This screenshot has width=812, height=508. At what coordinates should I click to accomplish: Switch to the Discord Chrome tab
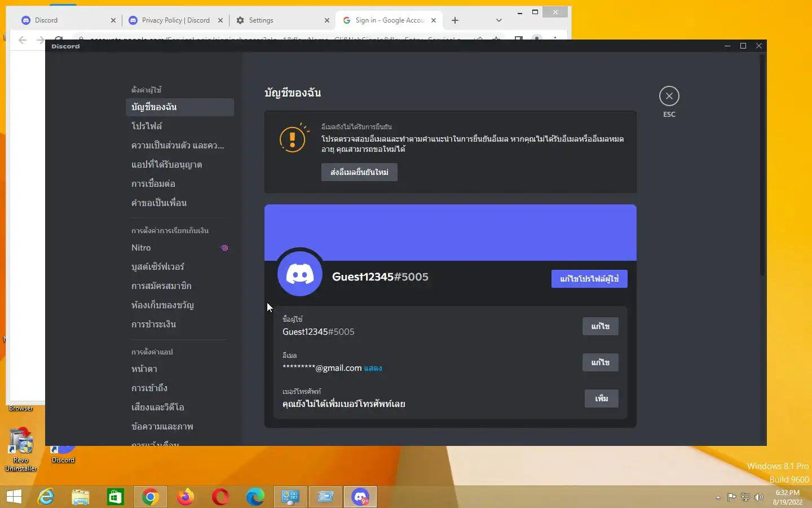68,20
